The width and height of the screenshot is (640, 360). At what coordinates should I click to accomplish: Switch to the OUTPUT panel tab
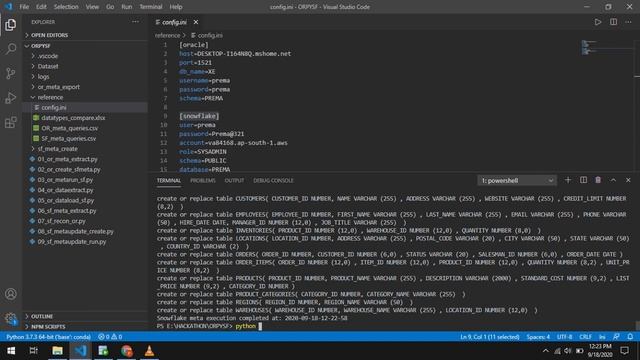[234, 180]
